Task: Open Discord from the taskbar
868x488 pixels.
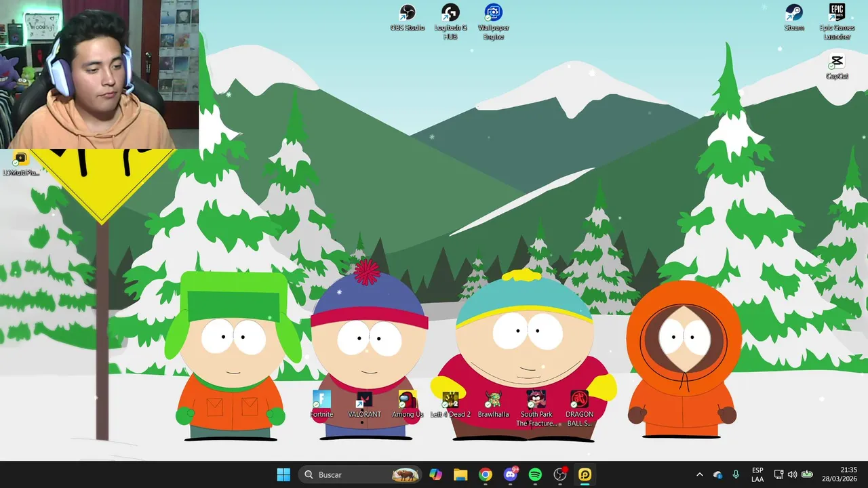Action: tap(511, 474)
